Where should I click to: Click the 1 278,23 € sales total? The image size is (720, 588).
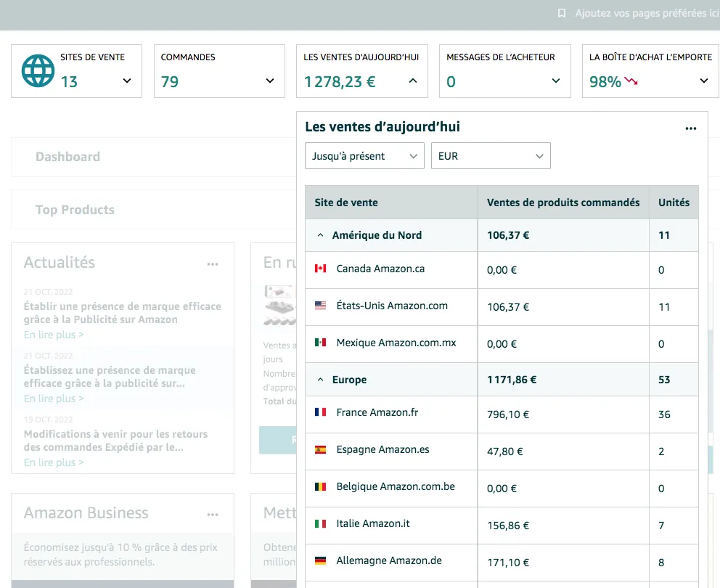(x=340, y=82)
